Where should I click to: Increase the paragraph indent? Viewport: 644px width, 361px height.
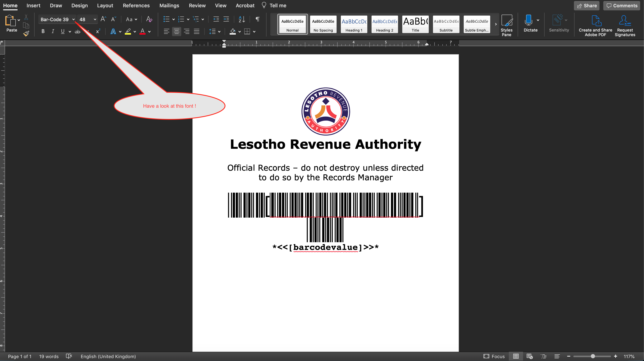[x=226, y=19]
